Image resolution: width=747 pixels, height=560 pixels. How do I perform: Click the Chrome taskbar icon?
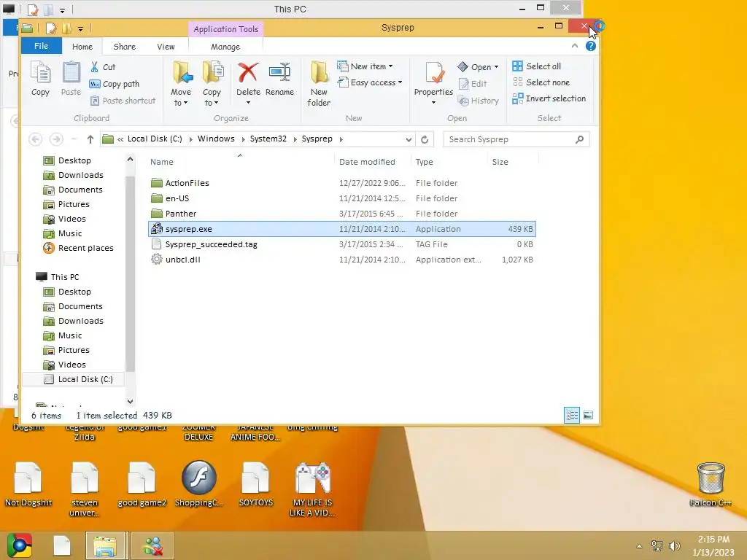[20, 545]
